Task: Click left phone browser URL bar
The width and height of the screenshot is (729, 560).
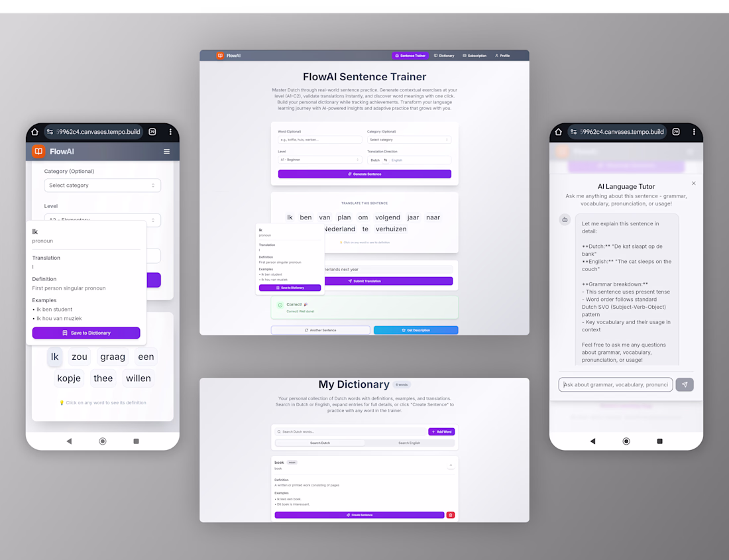Action: click(95, 132)
